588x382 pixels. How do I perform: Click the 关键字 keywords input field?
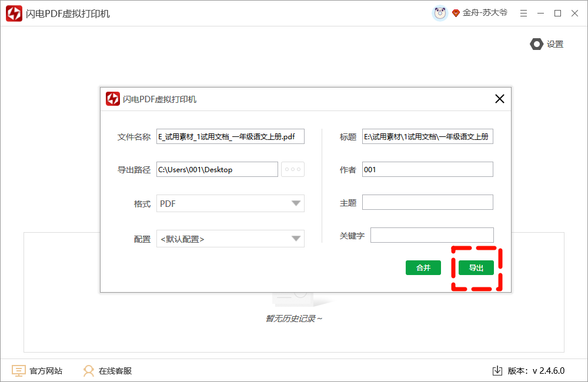pyautogui.click(x=432, y=235)
